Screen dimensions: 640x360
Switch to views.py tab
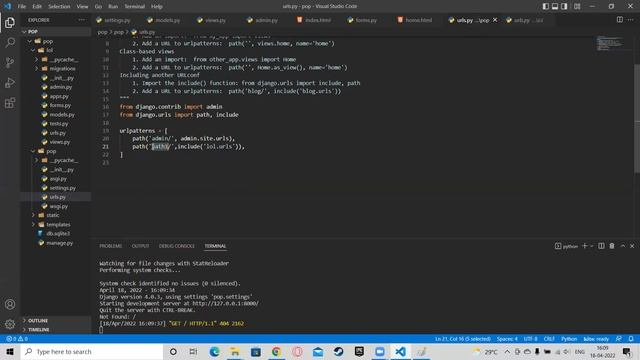(211, 20)
